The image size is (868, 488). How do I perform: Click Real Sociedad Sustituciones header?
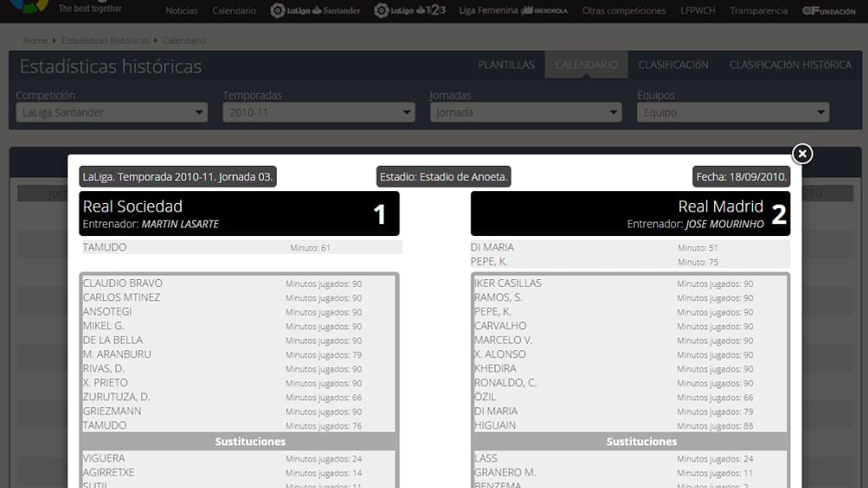click(239, 441)
